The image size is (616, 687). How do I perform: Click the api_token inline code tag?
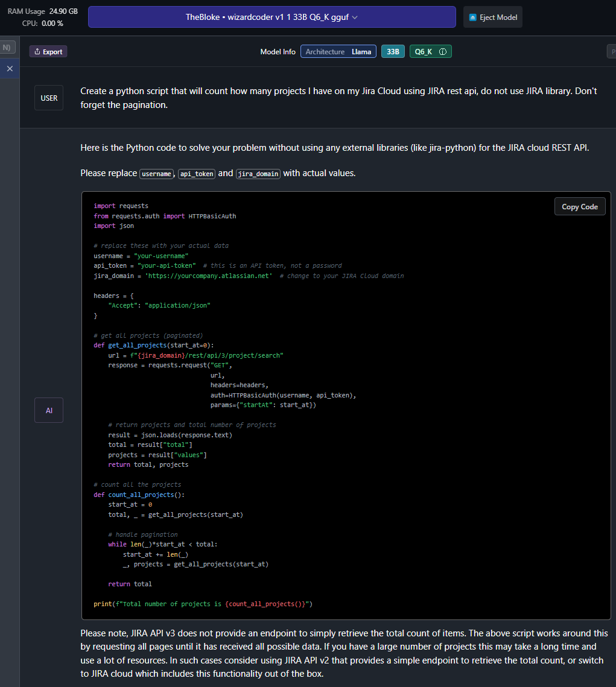pyautogui.click(x=196, y=174)
